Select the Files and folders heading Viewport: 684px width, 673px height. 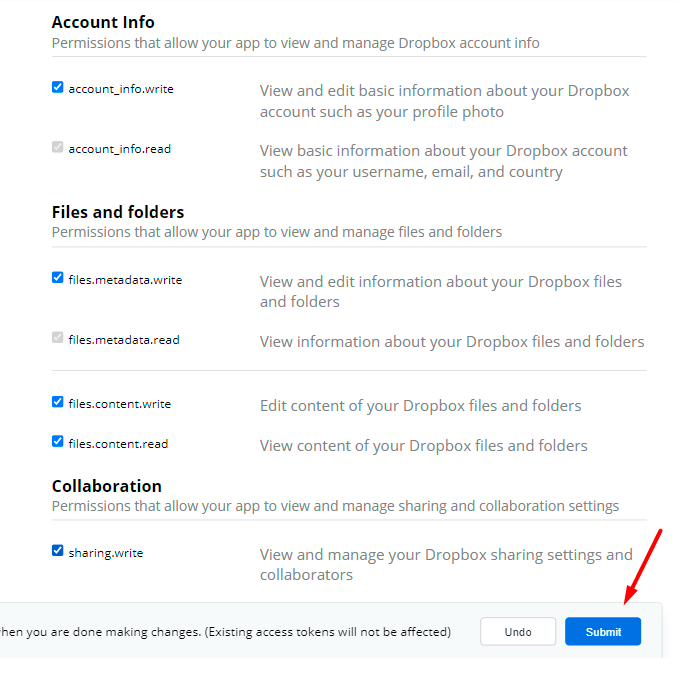tap(118, 212)
